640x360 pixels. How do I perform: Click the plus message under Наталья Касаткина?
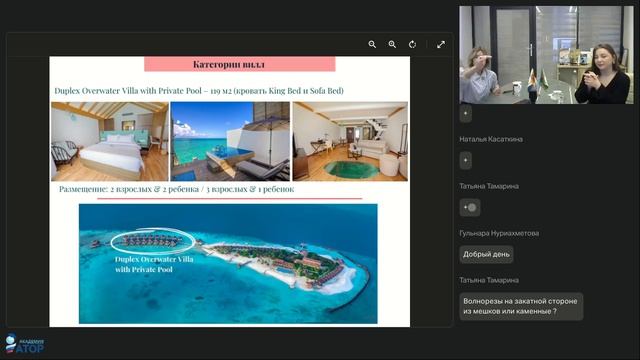pos(466,160)
